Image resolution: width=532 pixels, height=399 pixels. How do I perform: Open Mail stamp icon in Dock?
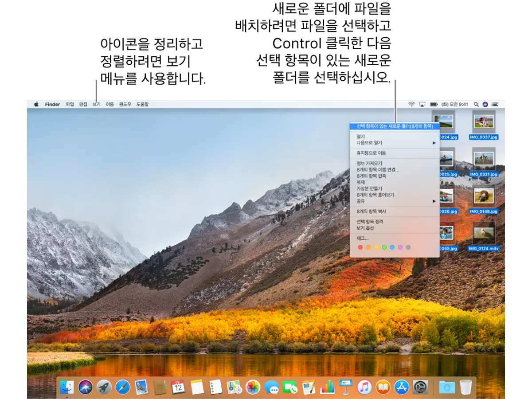(x=141, y=387)
